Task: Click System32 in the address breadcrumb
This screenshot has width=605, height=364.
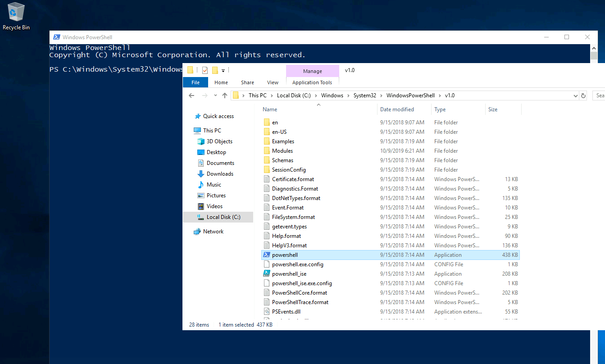Action: [x=365, y=96]
